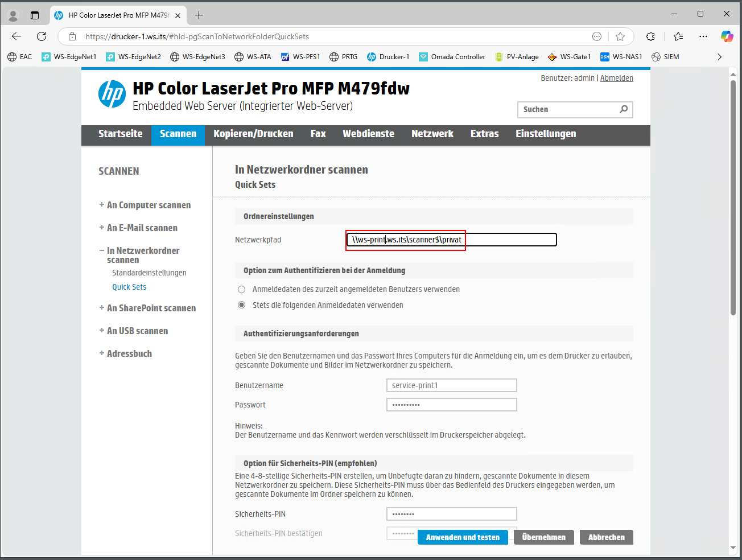Click the scrollbar down arrow
Image resolution: width=742 pixels, height=560 pixels.
(x=733, y=548)
